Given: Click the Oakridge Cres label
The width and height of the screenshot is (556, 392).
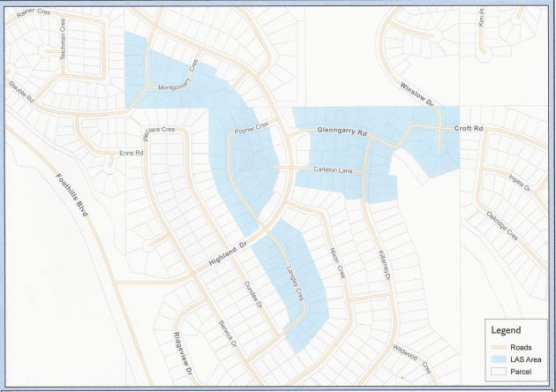Looking at the screenshot, I should click(501, 229).
